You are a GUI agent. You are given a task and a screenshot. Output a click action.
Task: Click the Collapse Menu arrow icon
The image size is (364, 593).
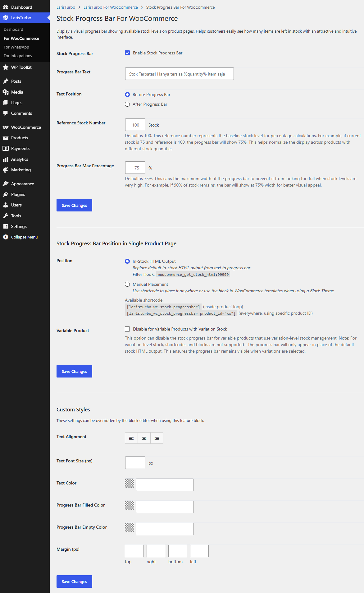tap(6, 237)
